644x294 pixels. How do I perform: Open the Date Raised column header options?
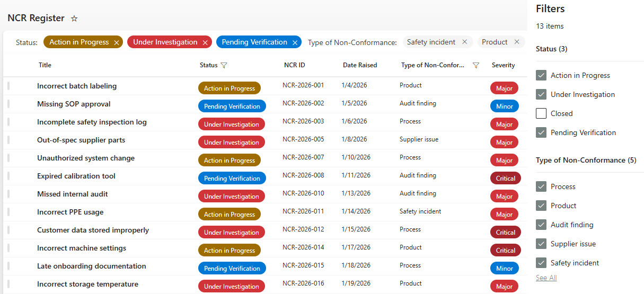(360, 65)
